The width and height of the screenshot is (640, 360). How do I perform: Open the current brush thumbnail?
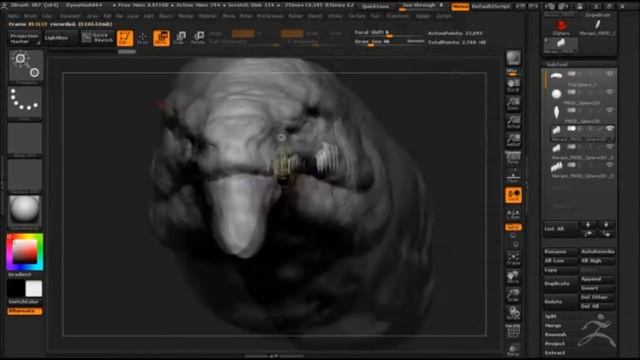[25, 66]
